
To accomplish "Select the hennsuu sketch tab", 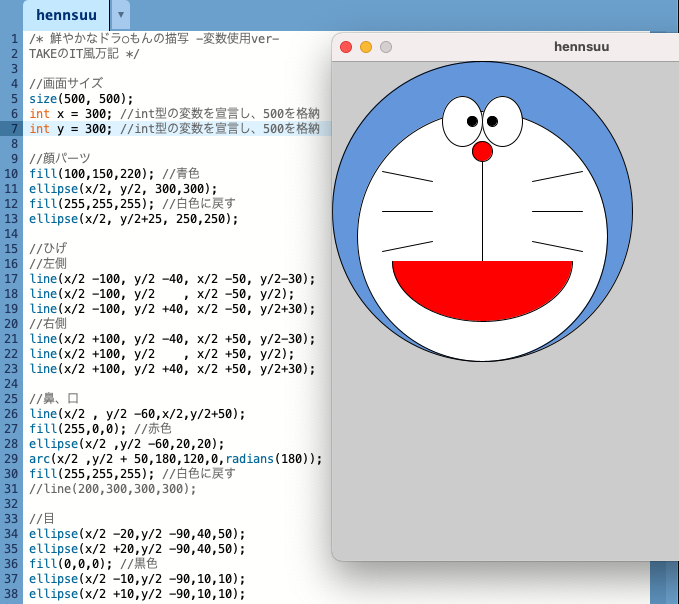I will [x=66, y=15].
